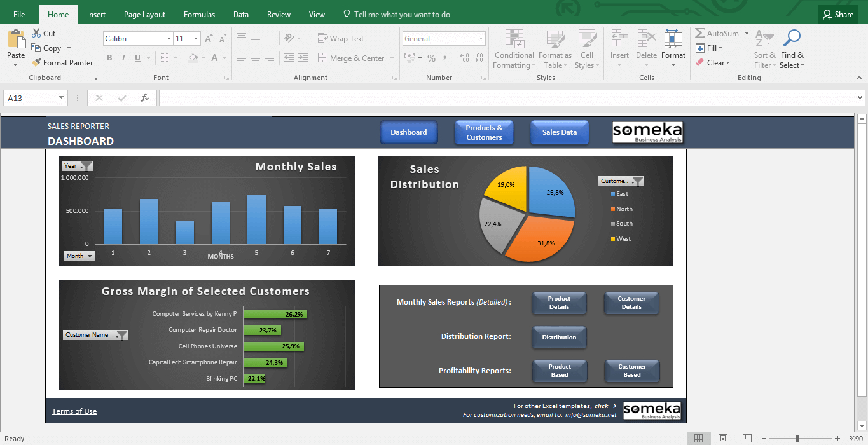Toggle Bold formatting
This screenshot has height=445, width=868.
coord(109,58)
